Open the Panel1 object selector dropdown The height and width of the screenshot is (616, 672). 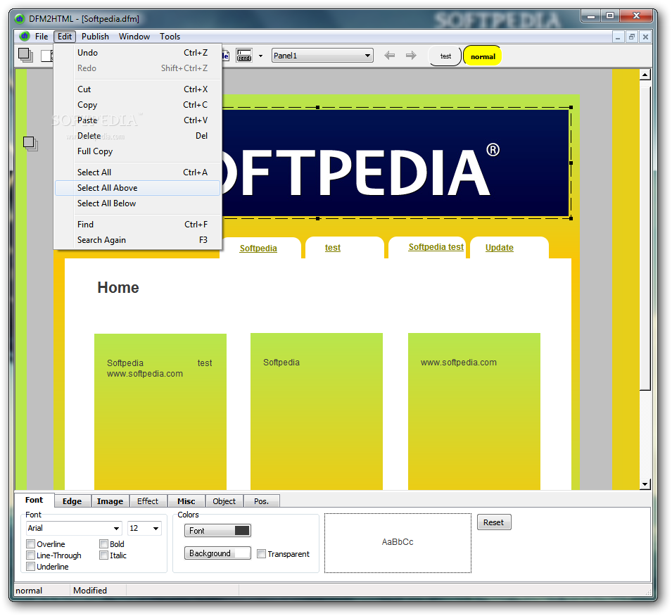(x=322, y=56)
